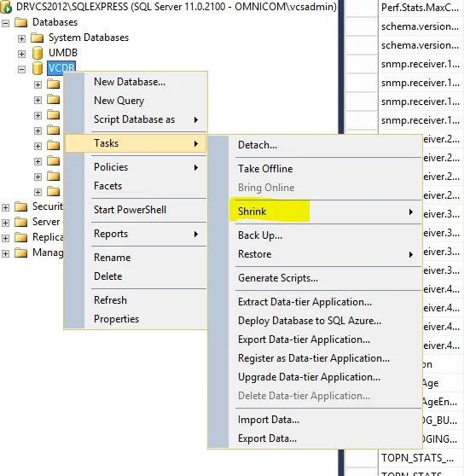Collapse the Databases tree node
This screenshot has width=464, height=476.
coord(5,23)
